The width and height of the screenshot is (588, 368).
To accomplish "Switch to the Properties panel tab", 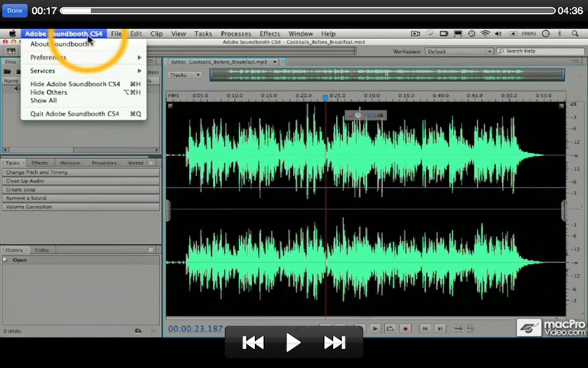I will (x=104, y=163).
